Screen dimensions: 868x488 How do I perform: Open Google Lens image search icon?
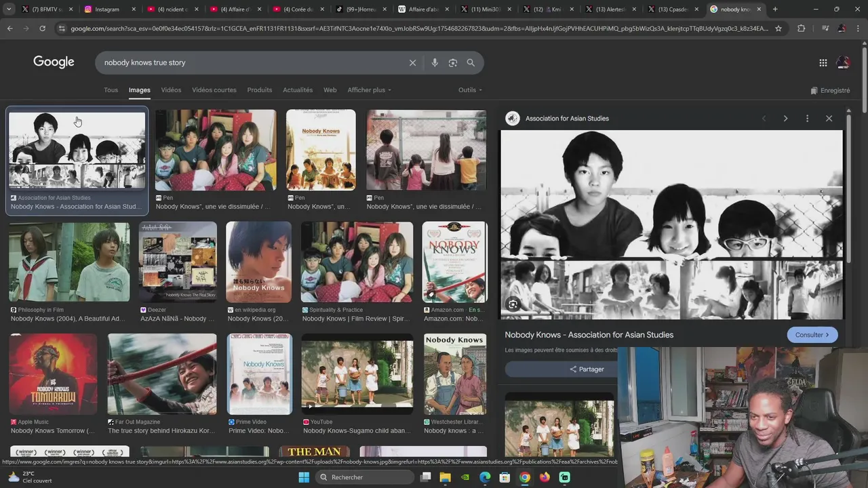tap(453, 62)
